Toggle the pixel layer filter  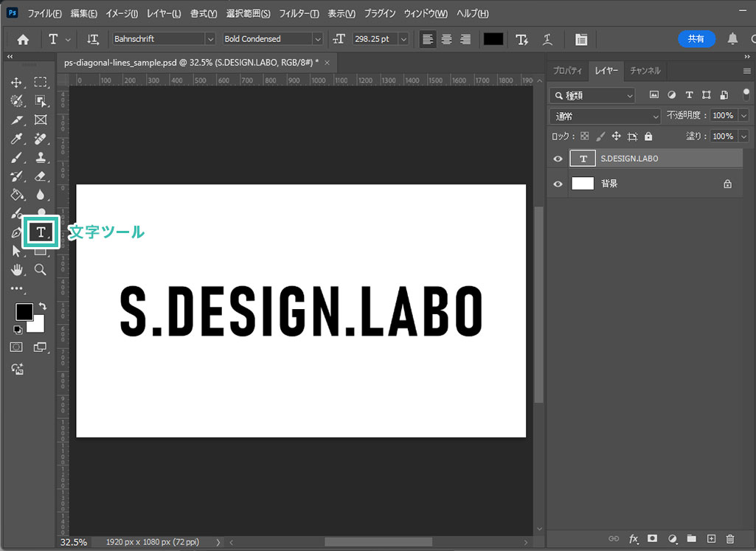click(x=653, y=95)
